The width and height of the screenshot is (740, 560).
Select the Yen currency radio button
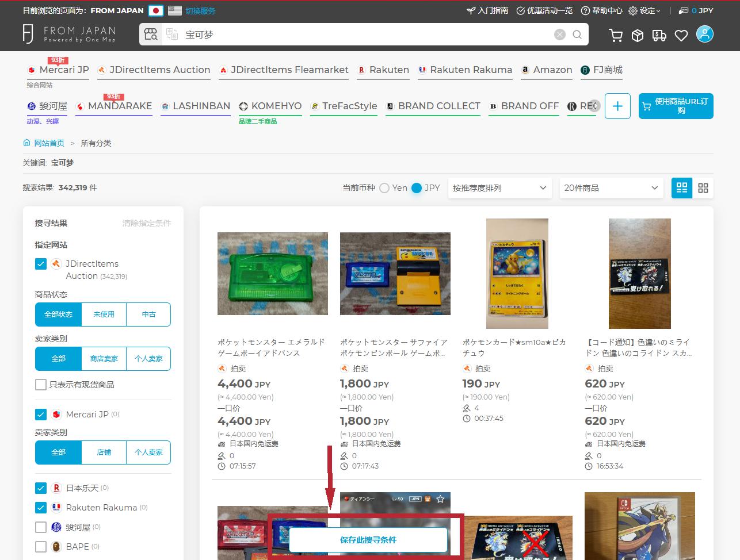coord(384,188)
